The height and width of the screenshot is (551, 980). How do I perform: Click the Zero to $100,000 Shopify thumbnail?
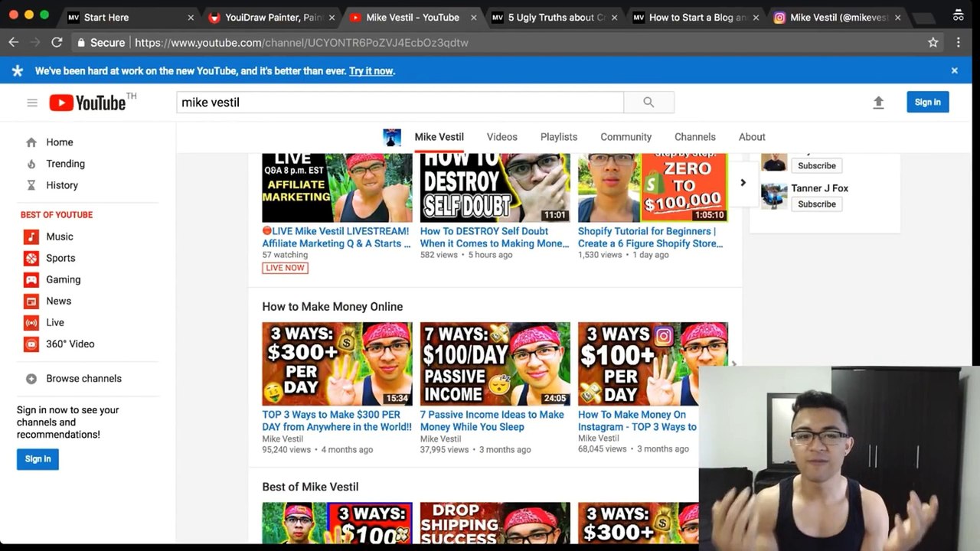[652, 187]
